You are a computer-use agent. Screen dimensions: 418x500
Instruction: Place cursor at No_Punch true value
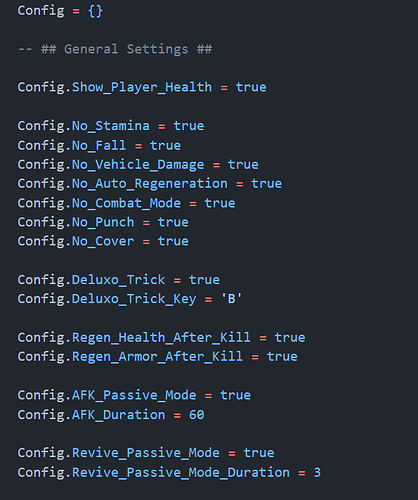click(173, 222)
